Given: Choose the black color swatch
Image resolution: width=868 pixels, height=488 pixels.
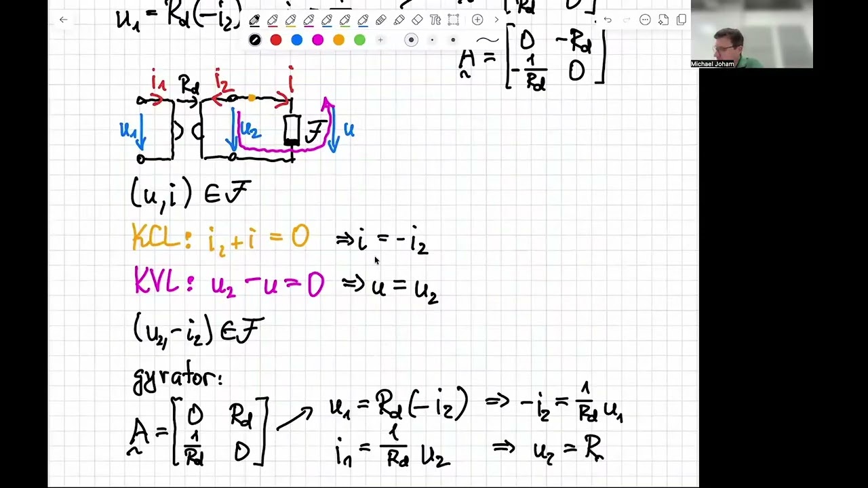Looking at the screenshot, I should pyautogui.click(x=255, y=40).
